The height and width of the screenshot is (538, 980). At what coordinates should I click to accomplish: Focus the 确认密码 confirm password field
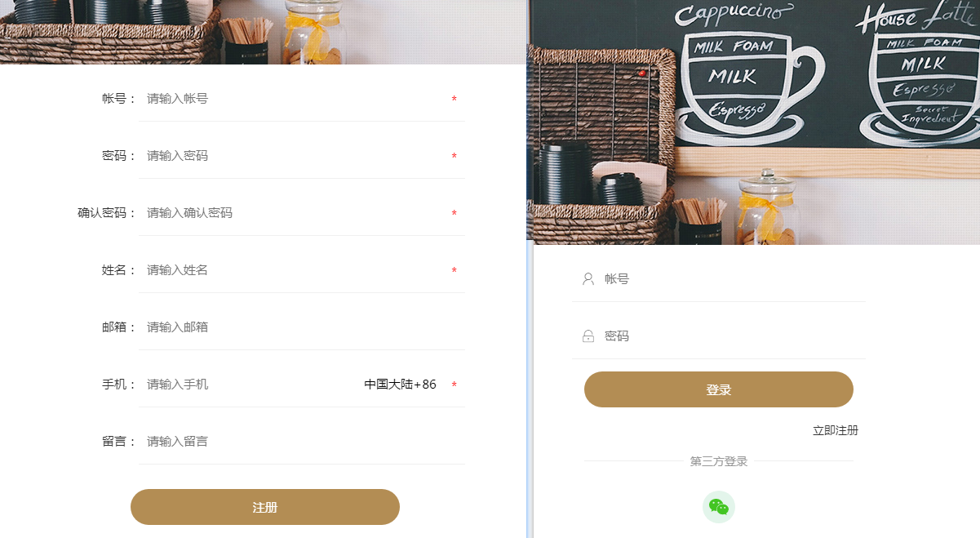click(294, 213)
